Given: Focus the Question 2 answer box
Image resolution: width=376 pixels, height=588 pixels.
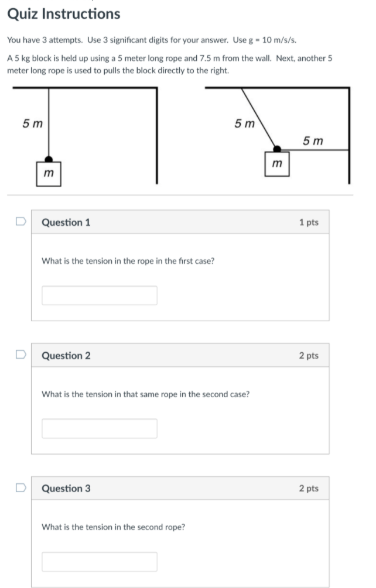Looking at the screenshot, I should coord(100,428).
